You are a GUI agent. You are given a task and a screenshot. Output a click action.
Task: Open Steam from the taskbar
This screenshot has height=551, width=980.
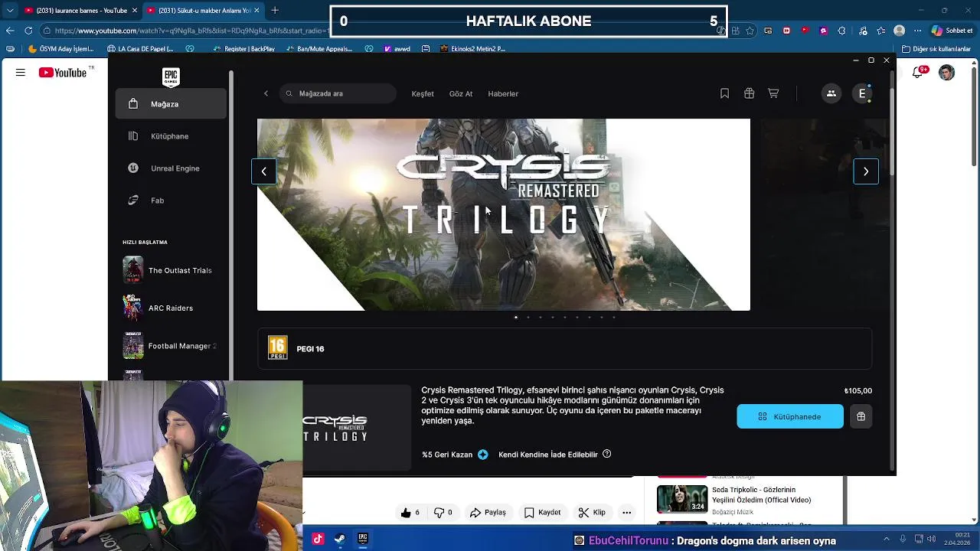[340, 539]
